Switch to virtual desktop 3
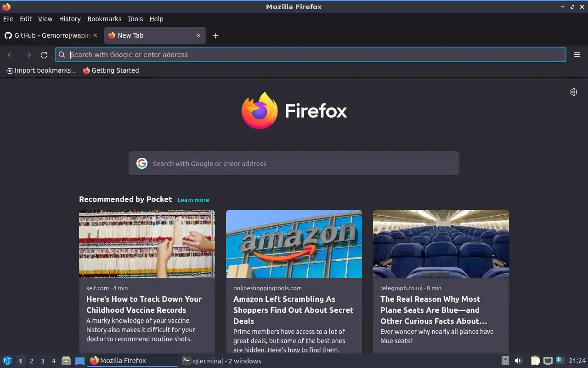The width and height of the screenshot is (588, 368). point(42,361)
